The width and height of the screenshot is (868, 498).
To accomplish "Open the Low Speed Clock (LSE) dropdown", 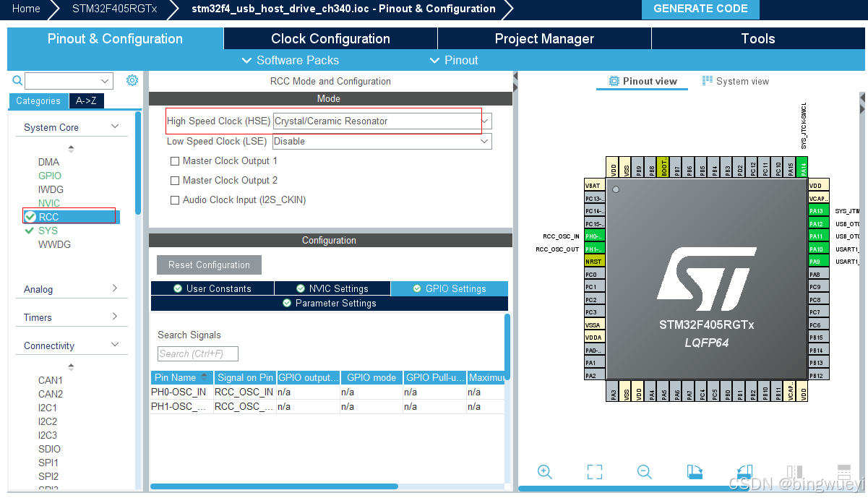I will point(382,142).
